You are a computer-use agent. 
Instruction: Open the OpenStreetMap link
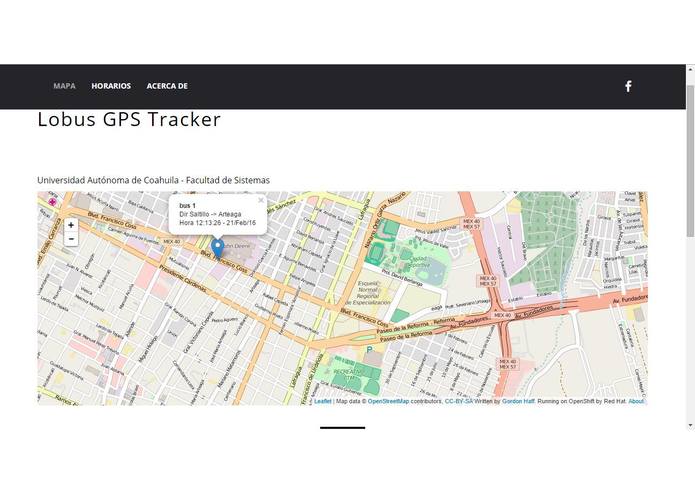point(388,401)
